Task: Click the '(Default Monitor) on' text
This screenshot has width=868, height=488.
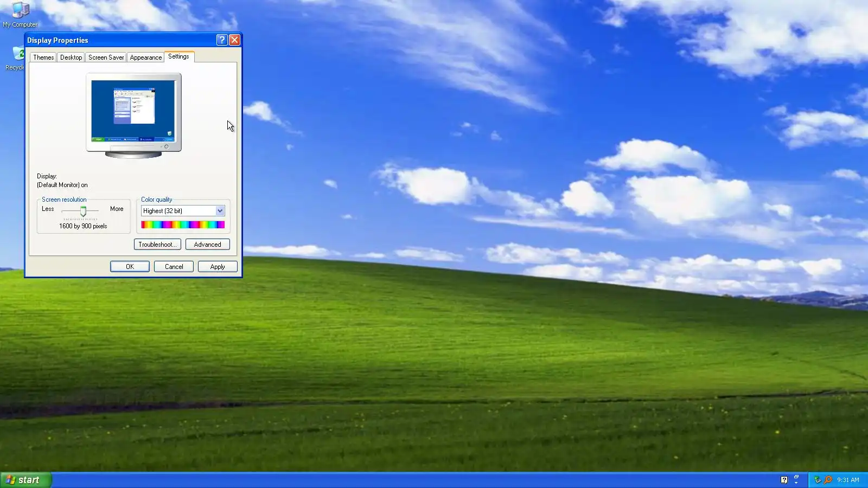Action: 62,185
